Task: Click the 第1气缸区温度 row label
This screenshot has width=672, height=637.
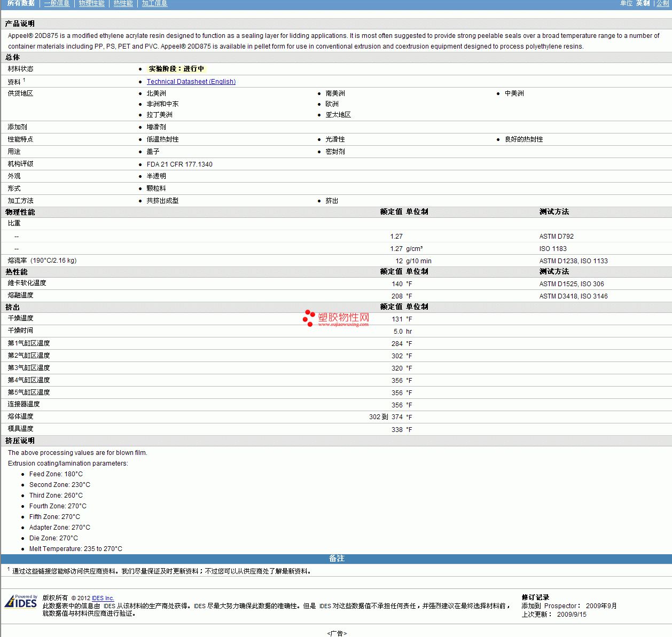Action: point(29,343)
